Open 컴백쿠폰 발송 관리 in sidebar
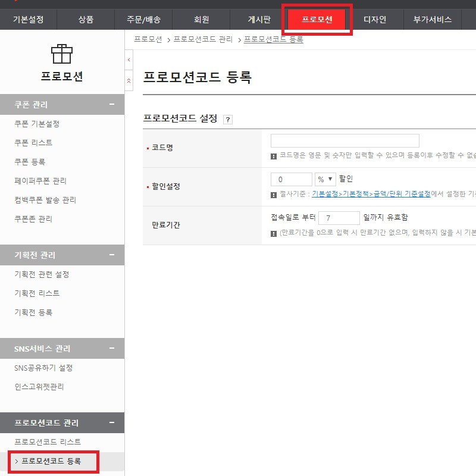 [45, 200]
